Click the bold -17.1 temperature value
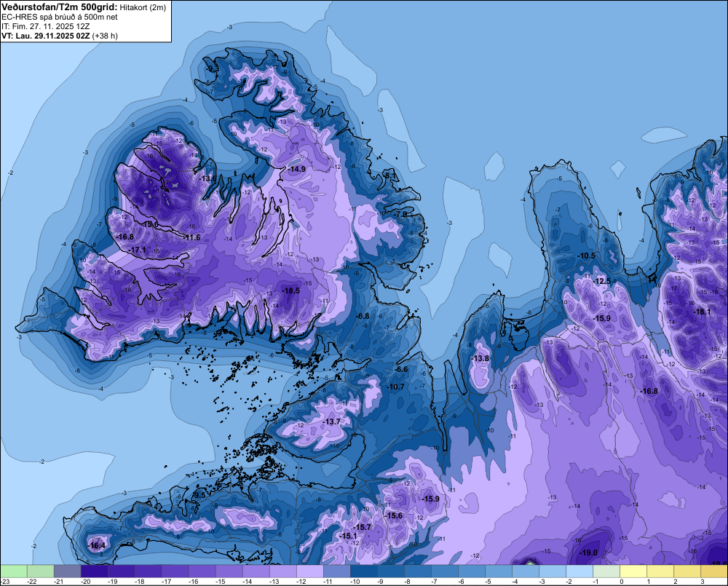 pos(137,250)
